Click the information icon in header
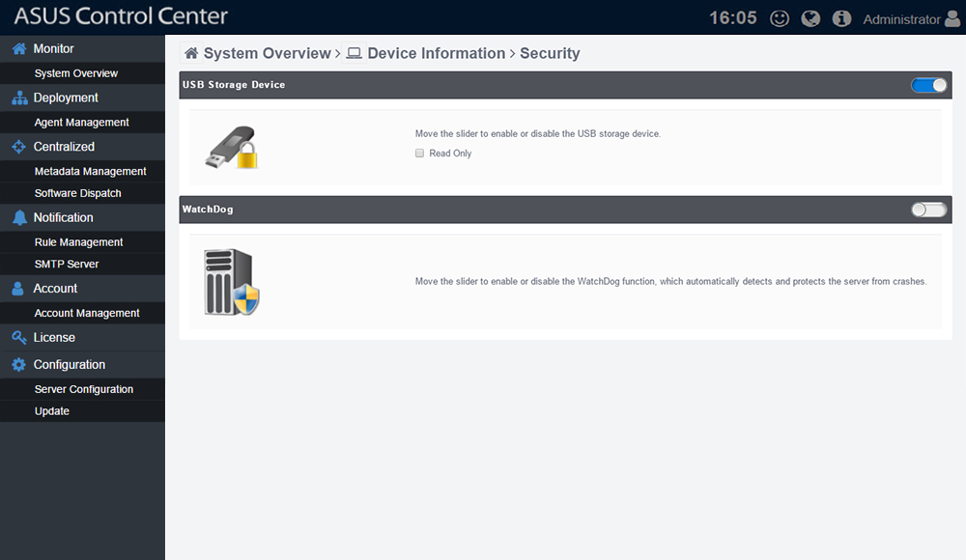Screen dimensions: 966x560 pyautogui.click(x=841, y=18)
